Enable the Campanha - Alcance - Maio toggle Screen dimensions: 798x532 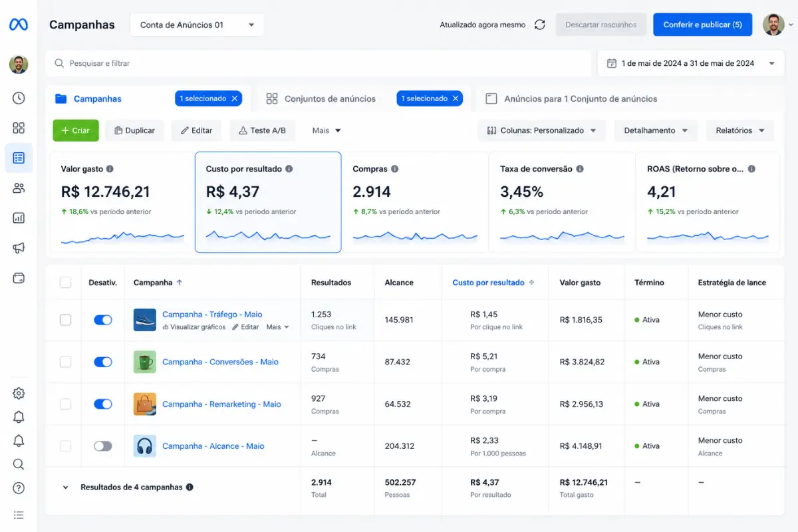(103, 446)
